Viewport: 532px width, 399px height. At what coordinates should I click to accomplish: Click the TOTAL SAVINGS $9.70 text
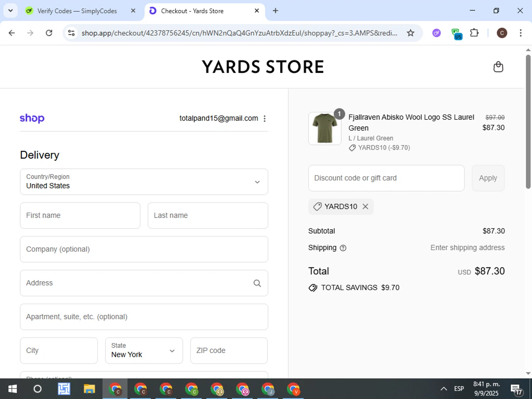point(360,288)
